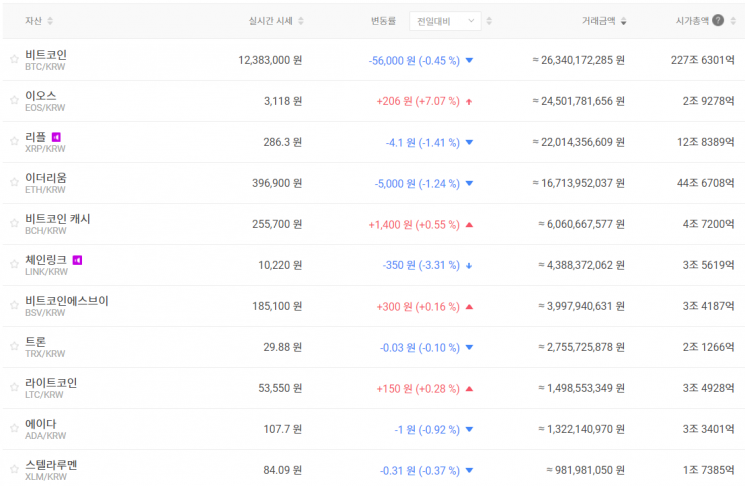Open the 라이트코인 asset name
The image size is (745, 486).
(x=51, y=383)
